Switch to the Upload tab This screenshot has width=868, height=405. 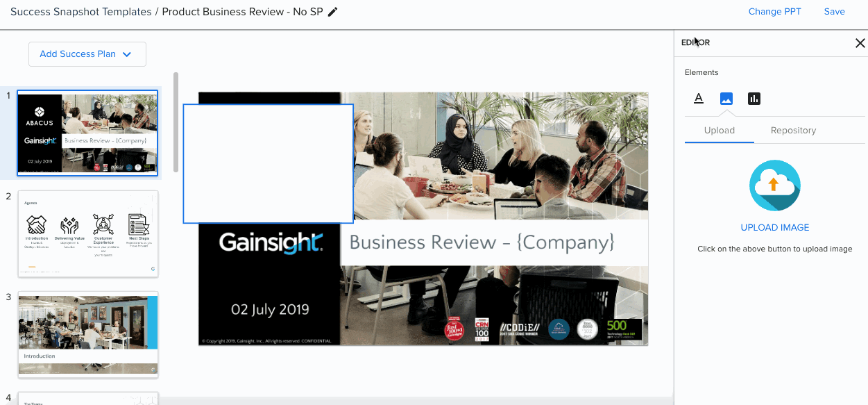click(x=720, y=130)
